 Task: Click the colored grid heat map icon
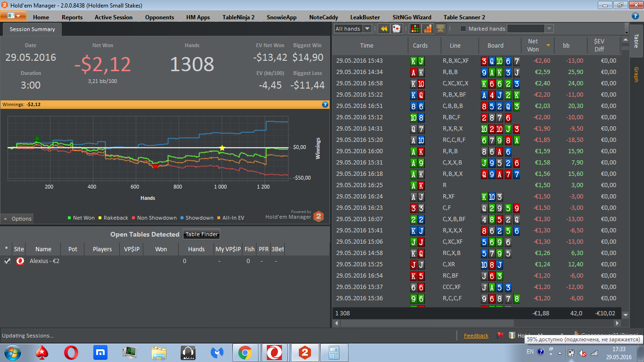point(415,29)
